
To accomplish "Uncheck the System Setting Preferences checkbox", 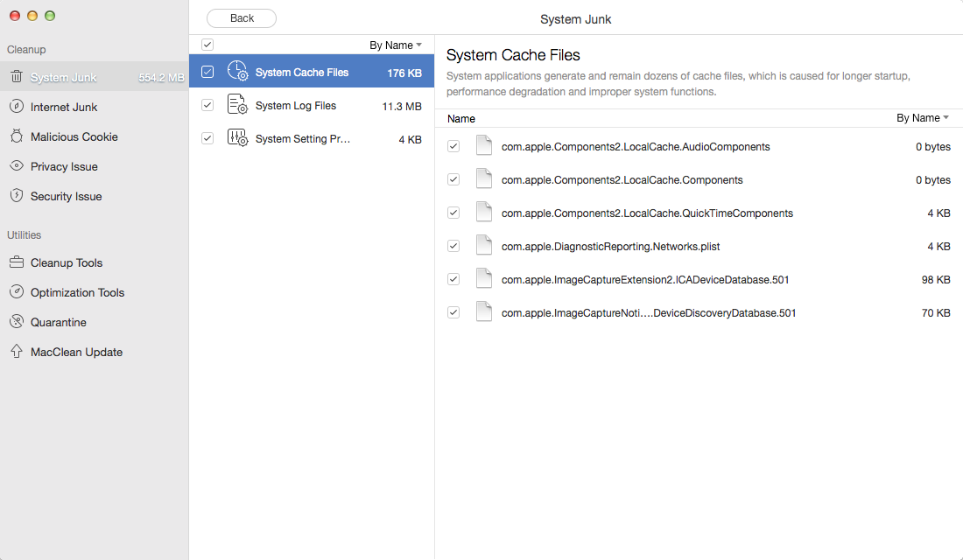I will 207,138.
